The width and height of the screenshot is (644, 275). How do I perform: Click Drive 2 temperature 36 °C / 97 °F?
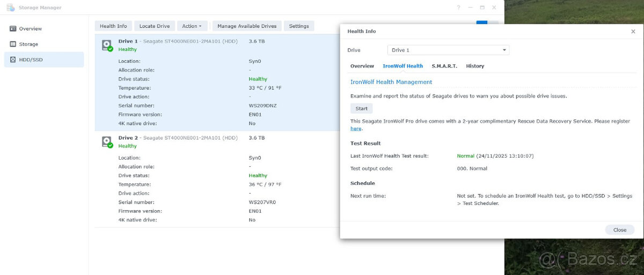click(265, 184)
